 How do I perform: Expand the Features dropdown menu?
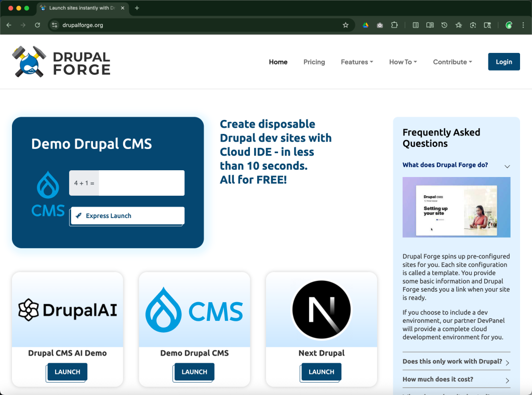tap(357, 62)
